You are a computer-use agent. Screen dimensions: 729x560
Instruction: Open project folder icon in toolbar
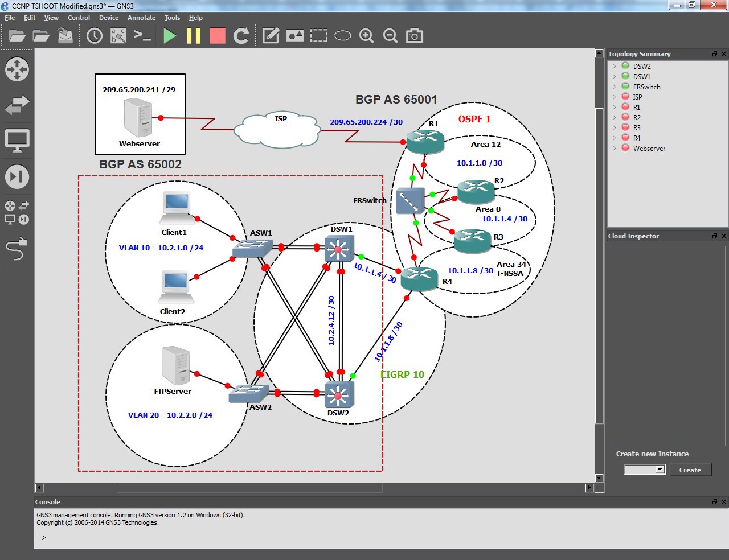(x=17, y=36)
